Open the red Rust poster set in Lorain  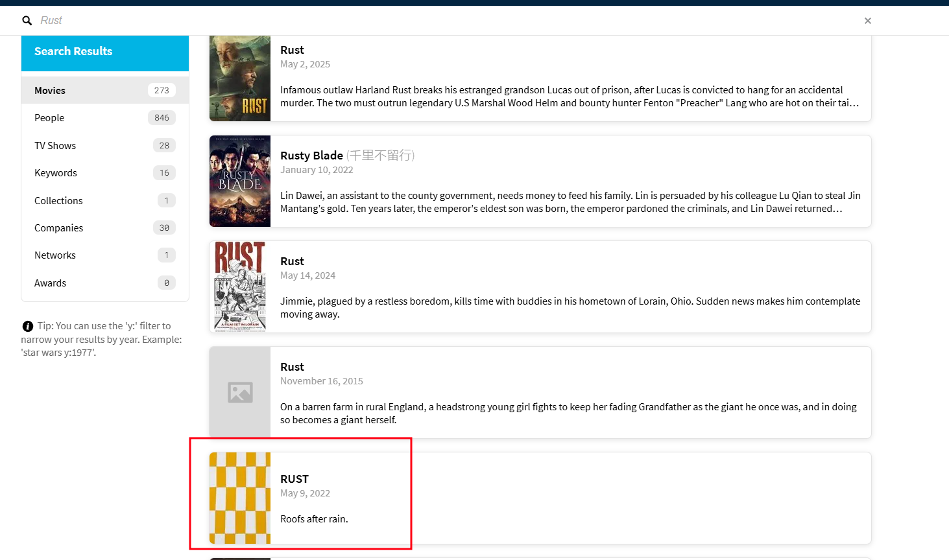pyautogui.click(x=240, y=286)
